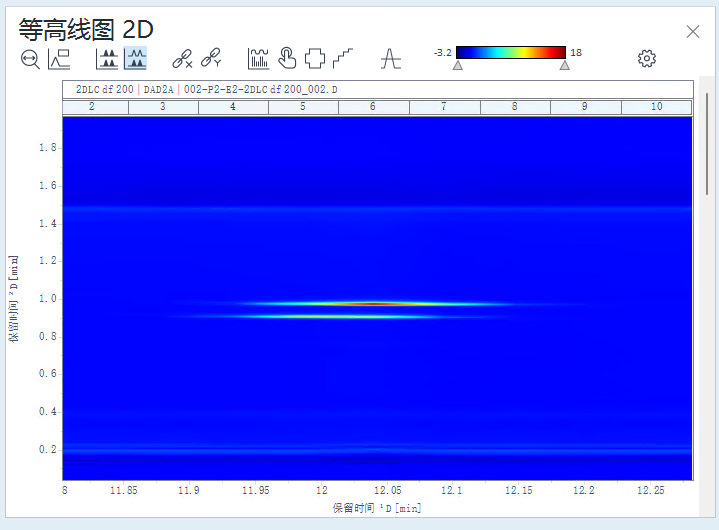Toggle the highlighted overlaid peaks icon
Viewport: 719px width, 530px height.
(x=135, y=58)
